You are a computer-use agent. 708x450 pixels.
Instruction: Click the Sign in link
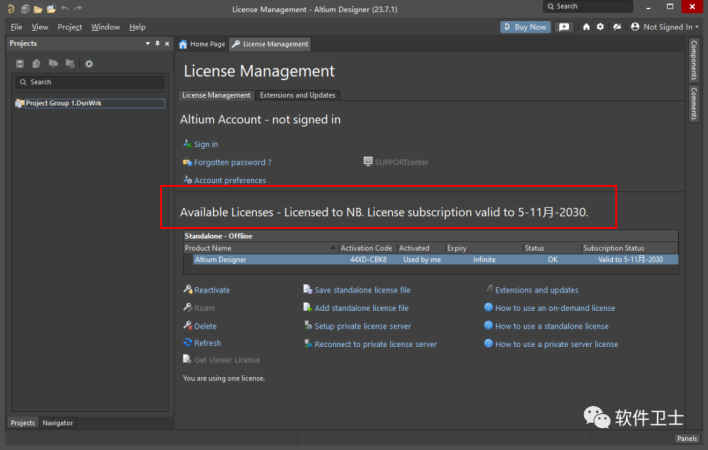206,144
